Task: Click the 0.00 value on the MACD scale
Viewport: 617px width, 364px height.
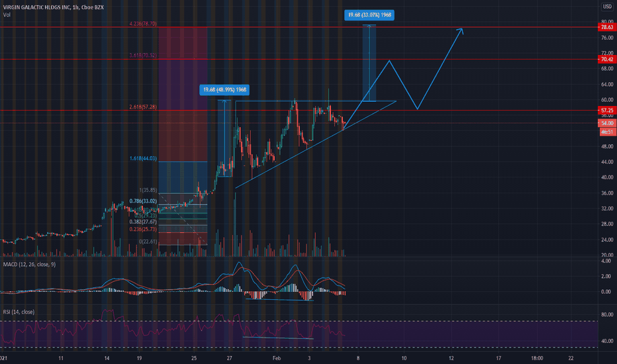Action: point(606,292)
